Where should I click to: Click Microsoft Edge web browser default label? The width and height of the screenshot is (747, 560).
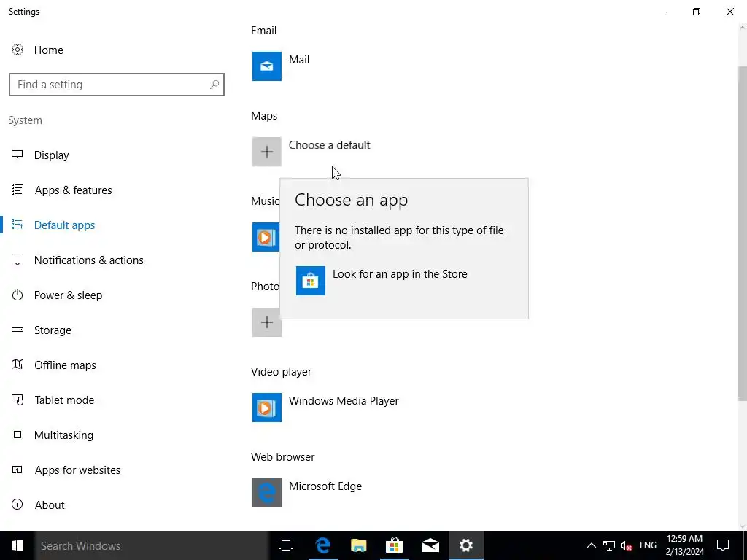coord(325,486)
